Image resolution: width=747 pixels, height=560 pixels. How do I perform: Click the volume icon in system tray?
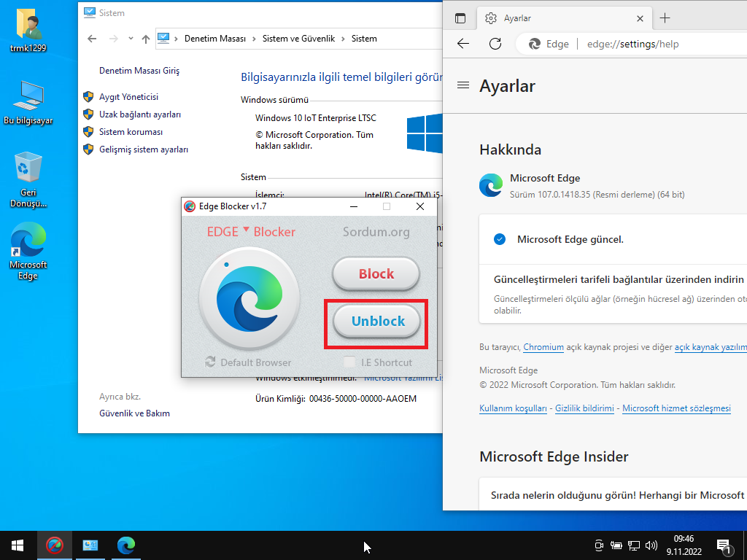click(x=651, y=545)
